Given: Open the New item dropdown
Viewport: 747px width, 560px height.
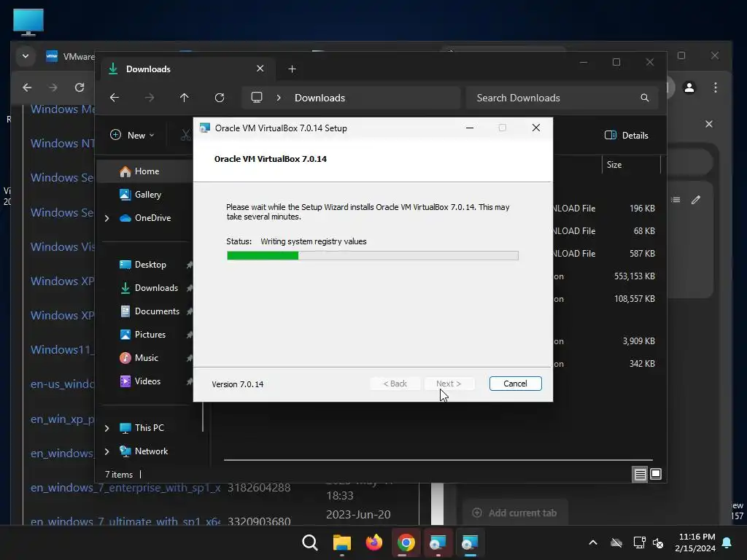Looking at the screenshot, I should point(132,135).
